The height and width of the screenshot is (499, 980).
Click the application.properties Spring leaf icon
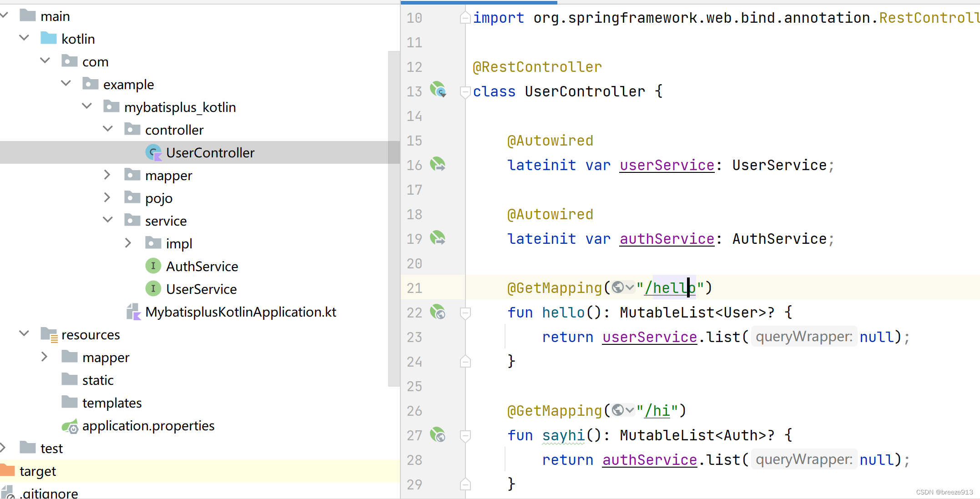(71, 426)
